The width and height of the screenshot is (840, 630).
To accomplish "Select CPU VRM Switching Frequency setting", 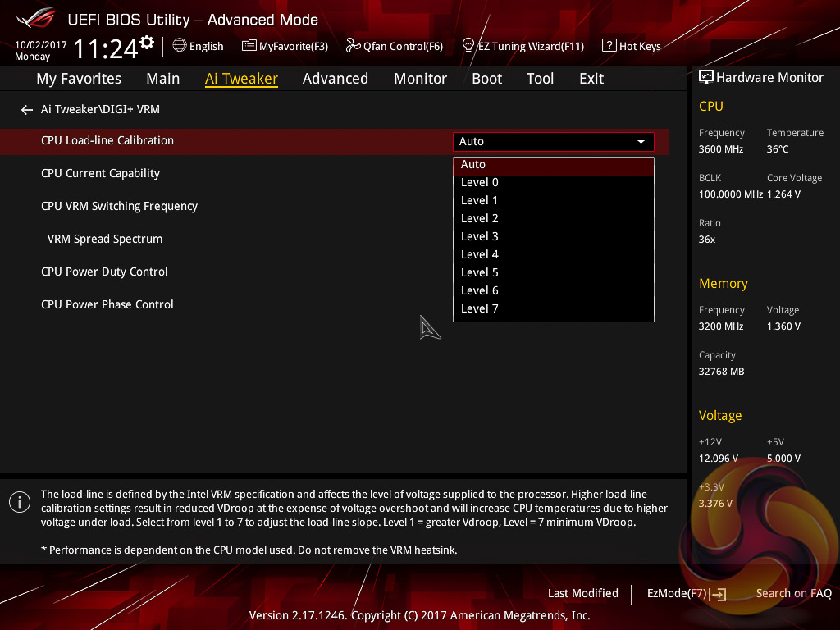I will pos(120,206).
